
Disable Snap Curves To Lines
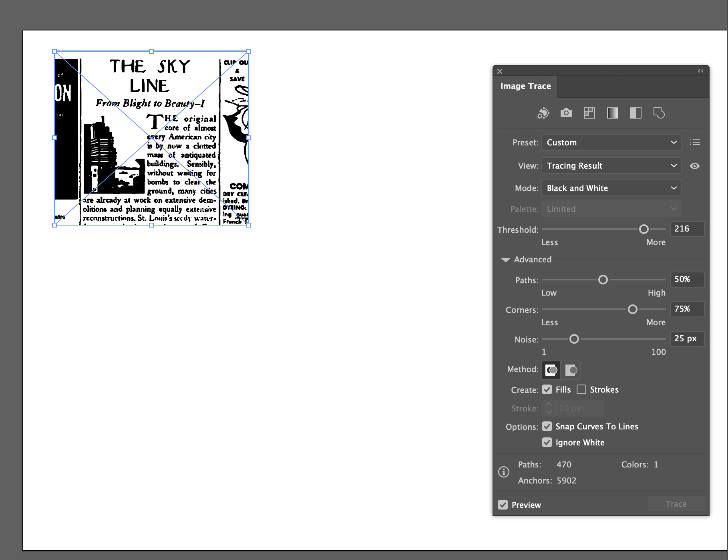pos(547,426)
